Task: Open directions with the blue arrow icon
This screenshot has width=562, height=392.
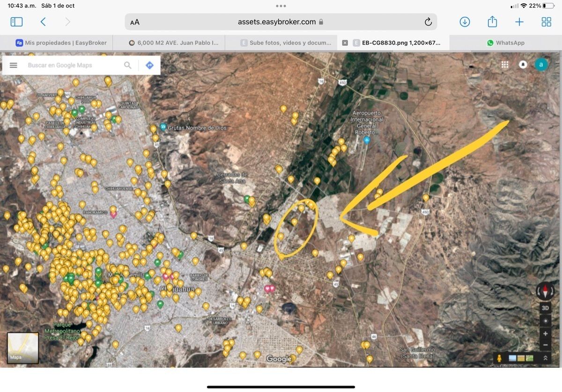Action: pyautogui.click(x=149, y=65)
